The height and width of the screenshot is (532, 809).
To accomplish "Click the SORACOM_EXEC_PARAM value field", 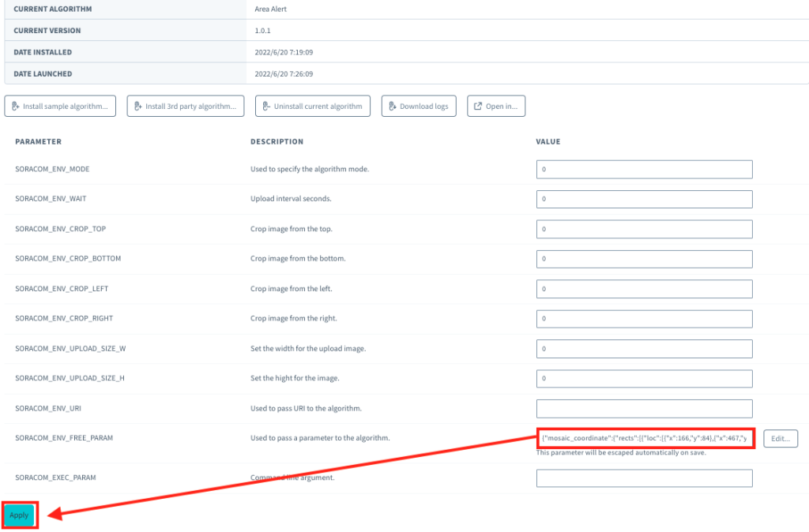I will click(x=645, y=478).
